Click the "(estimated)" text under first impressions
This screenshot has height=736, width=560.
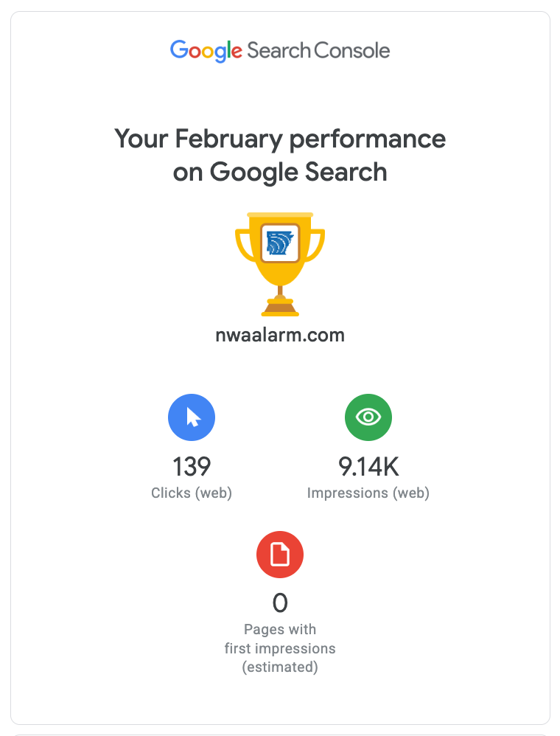[280, 667]
